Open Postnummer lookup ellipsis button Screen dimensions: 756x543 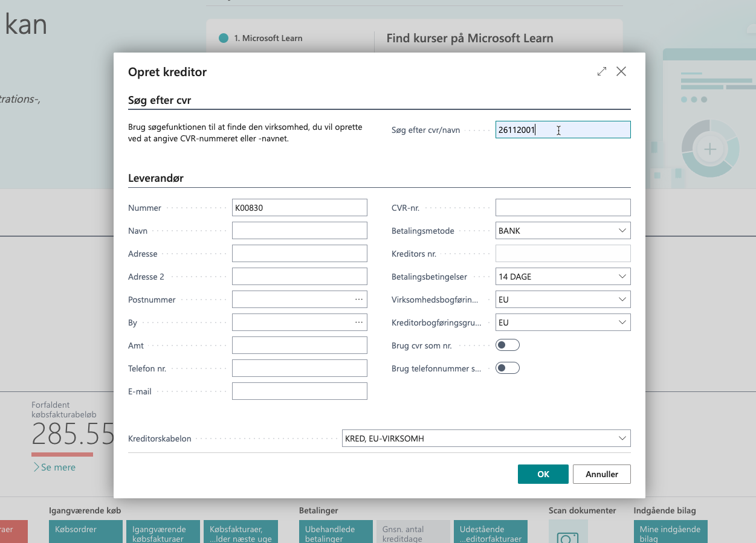359,300
